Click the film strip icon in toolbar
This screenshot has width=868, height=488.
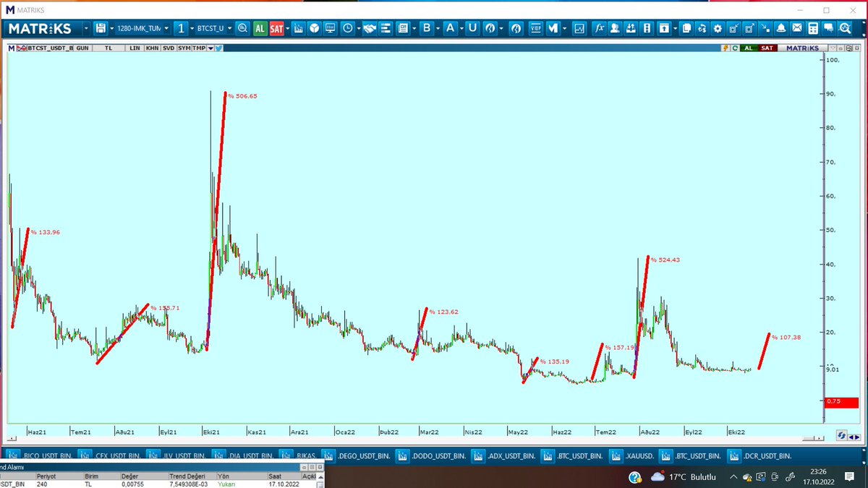point(647,28)
